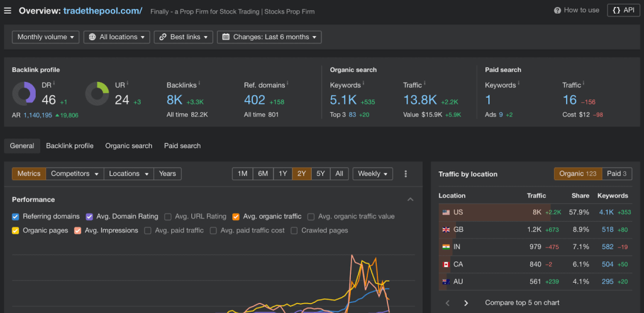
Task: Click the GB flag icon
Action: point(446,230)
